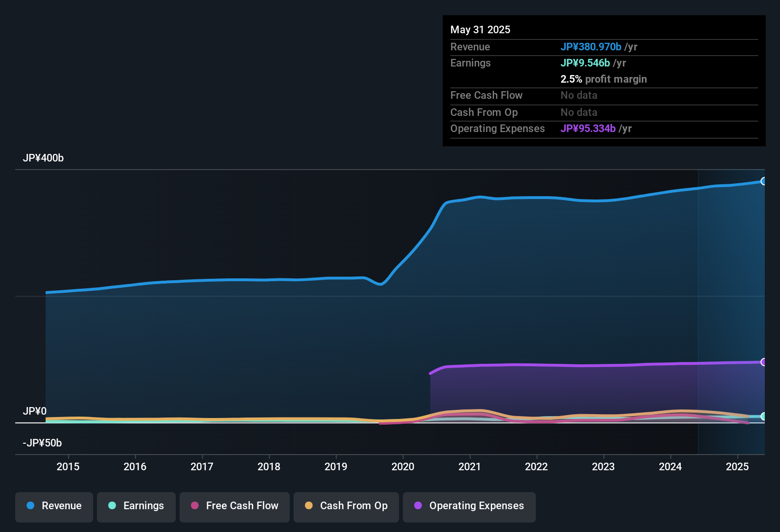This screenshot has height=532, width=780.
Task: Toggle the Revenue series legend button
Action: tap(54, 507)
